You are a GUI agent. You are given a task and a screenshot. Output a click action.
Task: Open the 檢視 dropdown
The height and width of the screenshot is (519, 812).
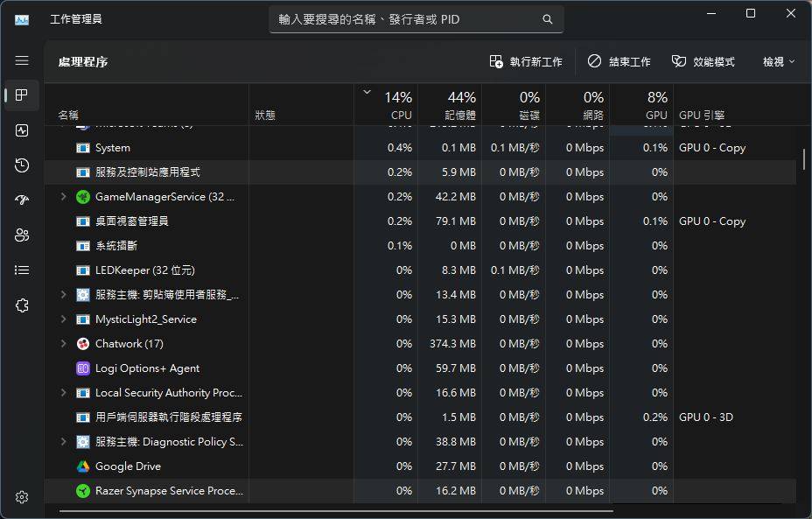pos(775,61)
